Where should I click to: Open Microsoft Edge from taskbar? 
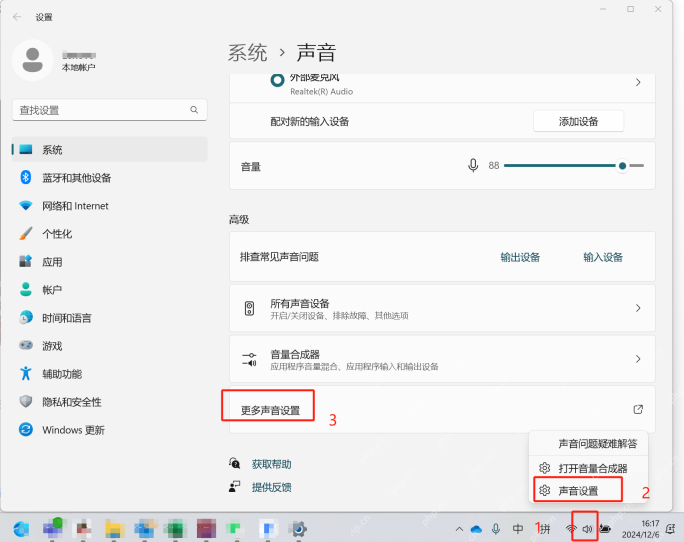click(x=21, y=529)
